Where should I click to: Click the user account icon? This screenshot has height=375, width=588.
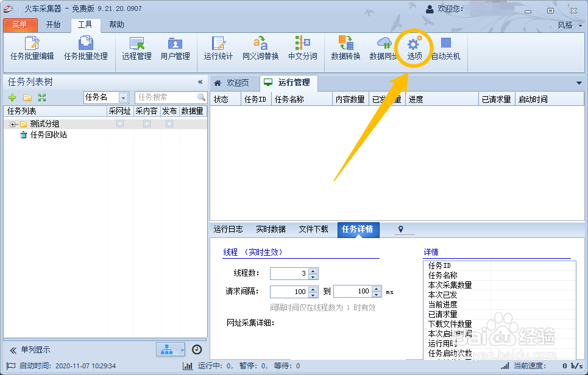pos(430,9)
